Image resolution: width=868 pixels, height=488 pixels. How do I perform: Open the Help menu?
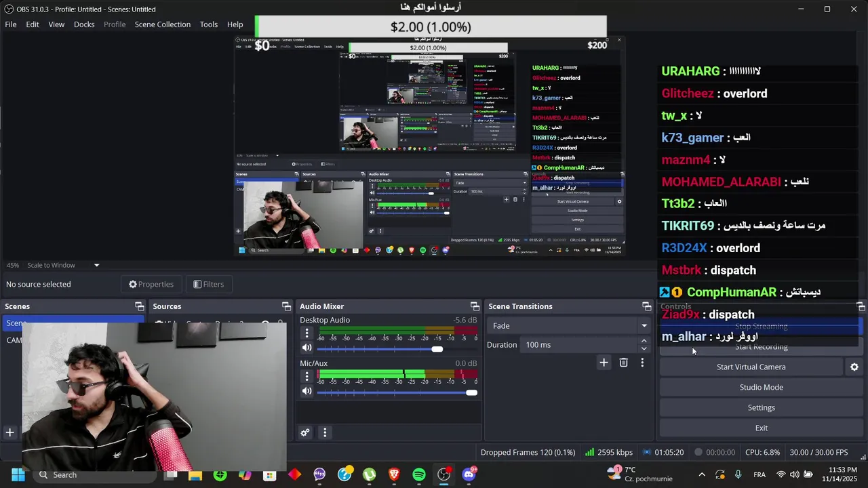pyautogui.click(x=235, y=24)
